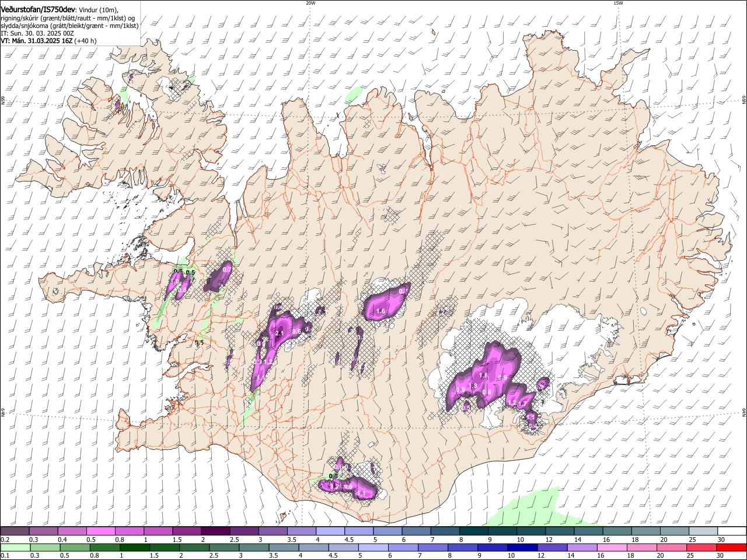Pick bright pink snow-legend swatch between 0.5 and 0.8
The width and height of the screenshot is (747, 560).
coord(101,531)
